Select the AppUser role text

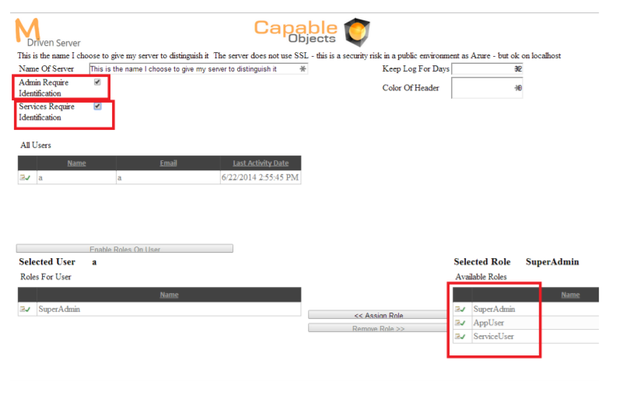[488, 323]
